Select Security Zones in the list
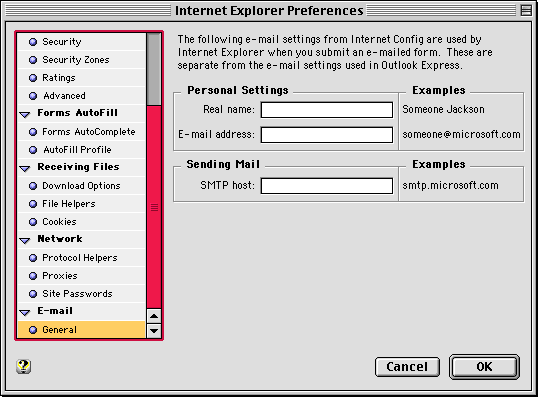The image size is (538, 397). [x=82, y=60]
